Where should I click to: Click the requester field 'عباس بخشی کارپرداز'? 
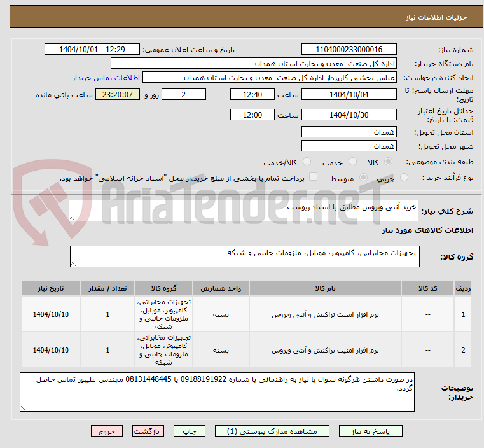pyautogui.click(x=270, y=78)
